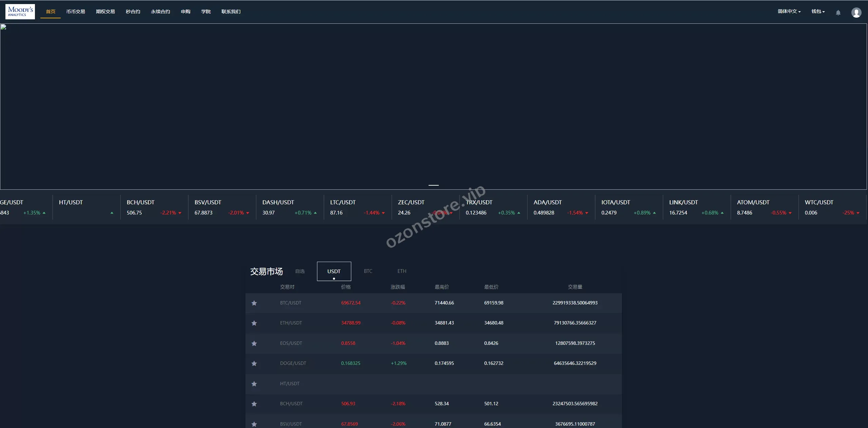Viewport: 868px width, 428px height.
Task: Click the 联系我们 link
Action: 231,12
